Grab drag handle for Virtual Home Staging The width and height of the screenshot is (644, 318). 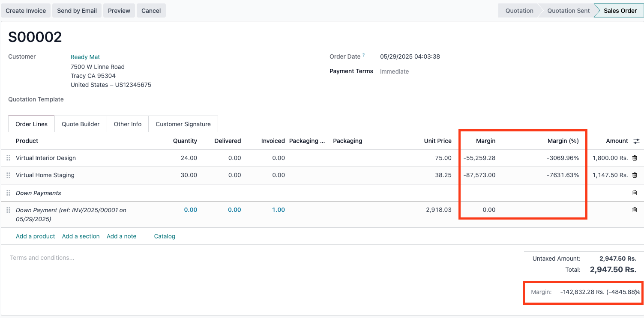8,175
